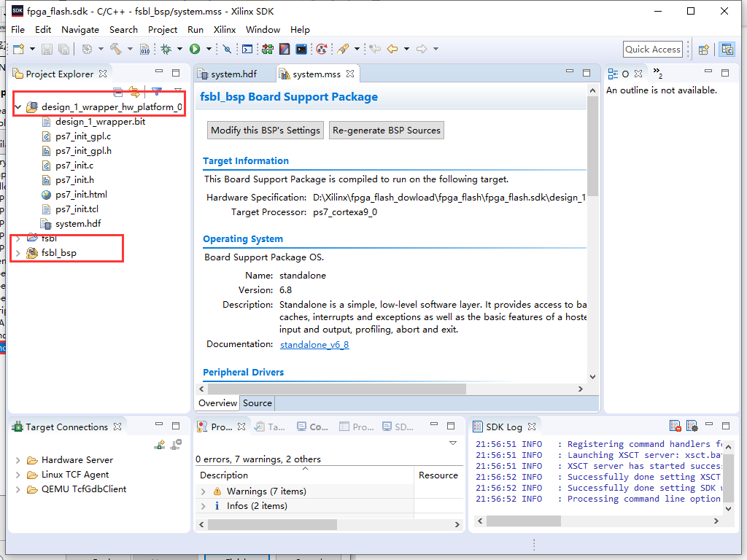This screenshot has width=747, height=560.
Task: Select design_1_wrapper.bit file
Action: (x=100, y=122)
